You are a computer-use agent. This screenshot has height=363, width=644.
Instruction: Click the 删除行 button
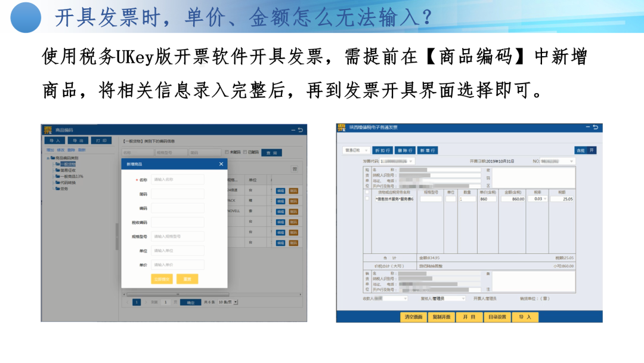pos(405,150)
